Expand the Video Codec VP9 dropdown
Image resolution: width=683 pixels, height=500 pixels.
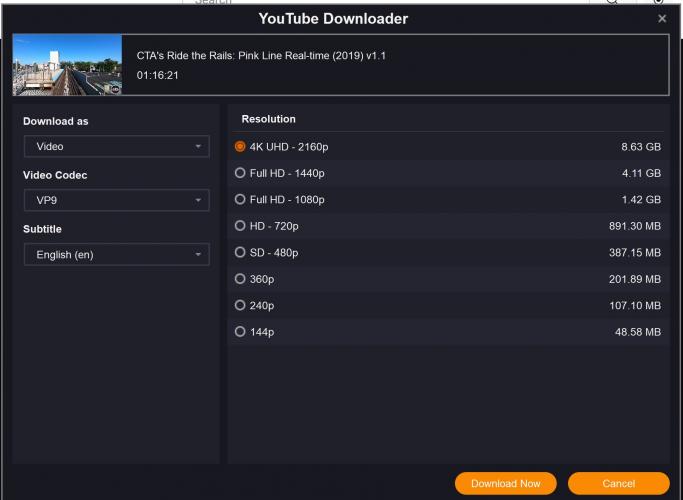pos(117,200)
